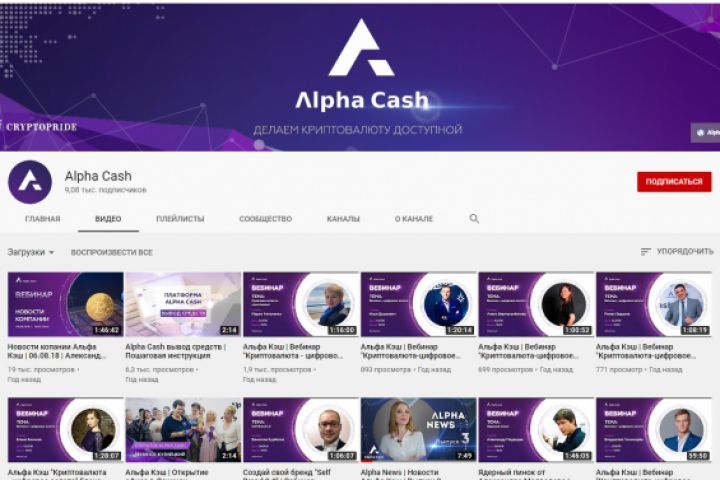Expand the Загрузки dropdown

pos(31,252)
